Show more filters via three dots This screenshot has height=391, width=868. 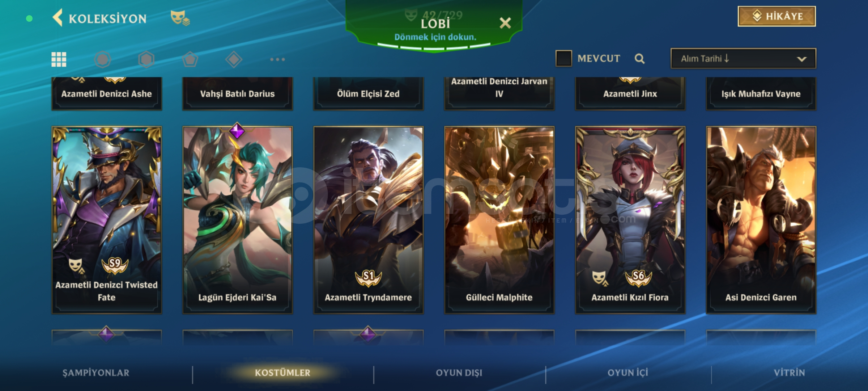tap(277, 59)
